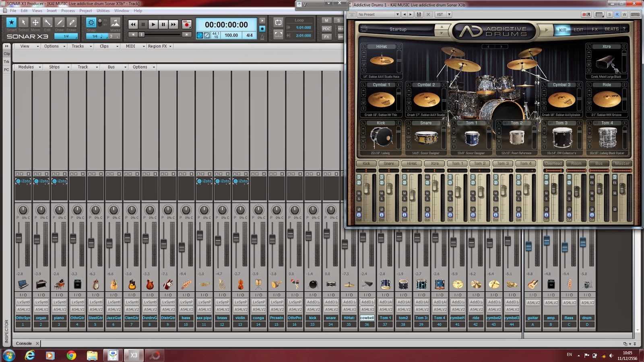Toggle the PDC override button
The width and height of the screenshot is (644, 362).
[326, 29]
